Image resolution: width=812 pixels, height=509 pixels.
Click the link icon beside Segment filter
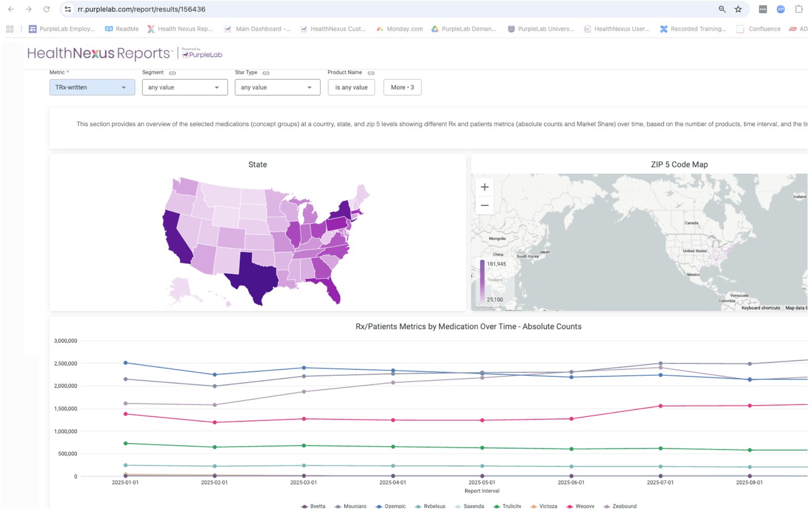pyautogui.click(x=172, y=73)
